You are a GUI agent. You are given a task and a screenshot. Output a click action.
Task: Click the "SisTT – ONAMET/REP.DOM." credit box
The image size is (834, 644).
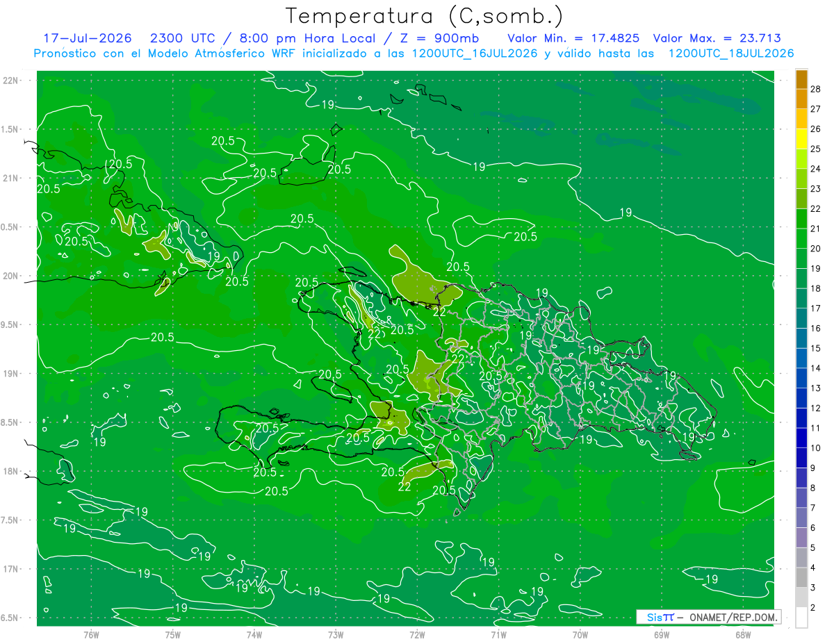pos(709,617)
